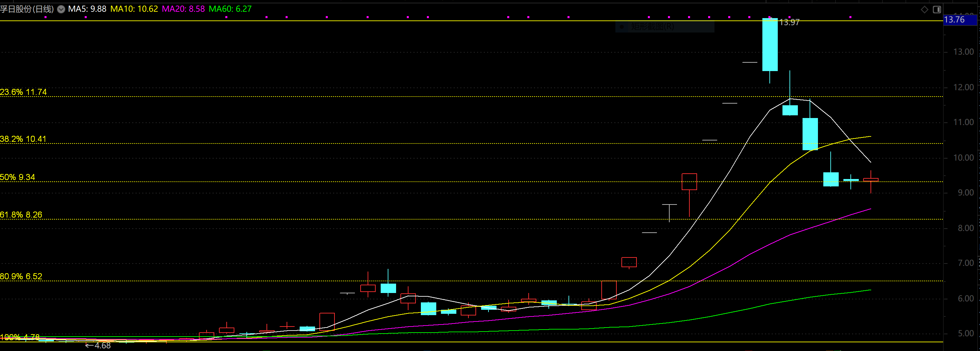The height and width of the screenshot is (351, 980).
Task: Click the 11.00 price axis label
Action: (964, 122)
